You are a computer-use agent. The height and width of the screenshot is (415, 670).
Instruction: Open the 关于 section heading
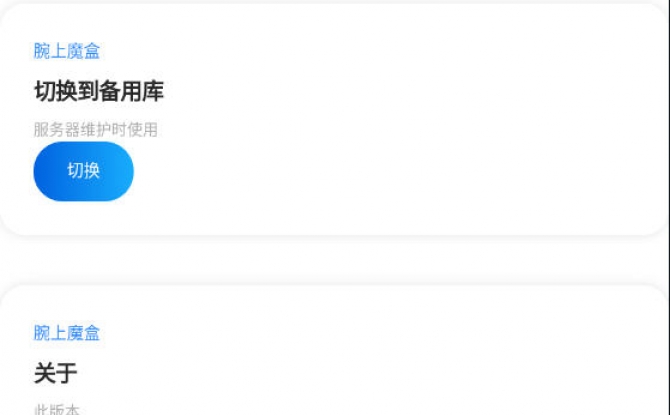point(56,373)
